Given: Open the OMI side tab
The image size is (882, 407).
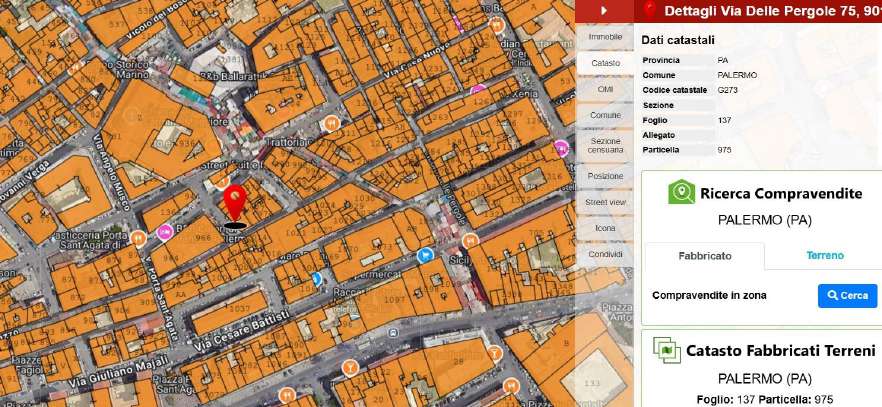Looking at the screenshot, I should point(605,89).
